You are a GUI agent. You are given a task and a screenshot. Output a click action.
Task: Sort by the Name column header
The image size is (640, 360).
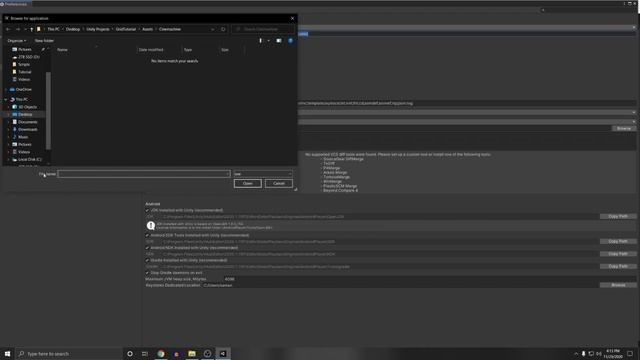tap(62, 50)
